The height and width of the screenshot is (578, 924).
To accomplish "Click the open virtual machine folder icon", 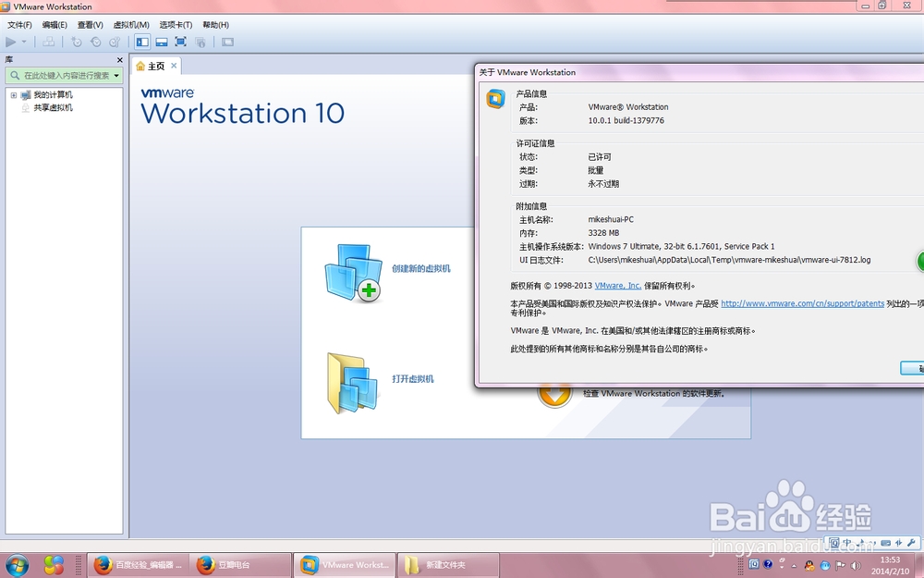I will click(x=352, y=383).
